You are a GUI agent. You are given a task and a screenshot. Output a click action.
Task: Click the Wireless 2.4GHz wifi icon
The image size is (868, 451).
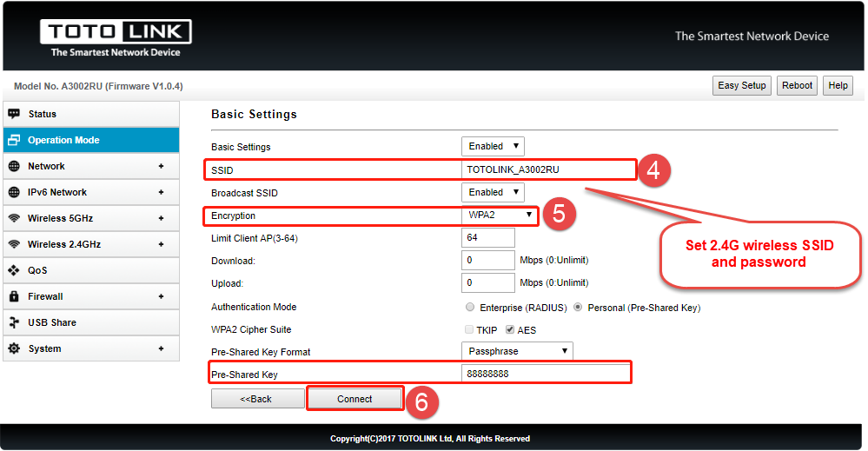click(15, 244)
